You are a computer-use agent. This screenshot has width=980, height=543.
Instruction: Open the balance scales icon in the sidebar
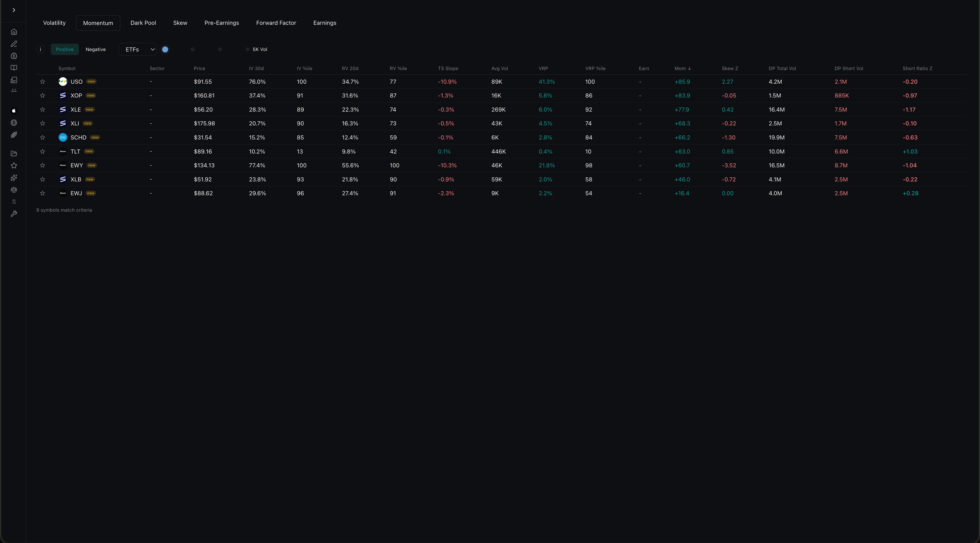14,190
